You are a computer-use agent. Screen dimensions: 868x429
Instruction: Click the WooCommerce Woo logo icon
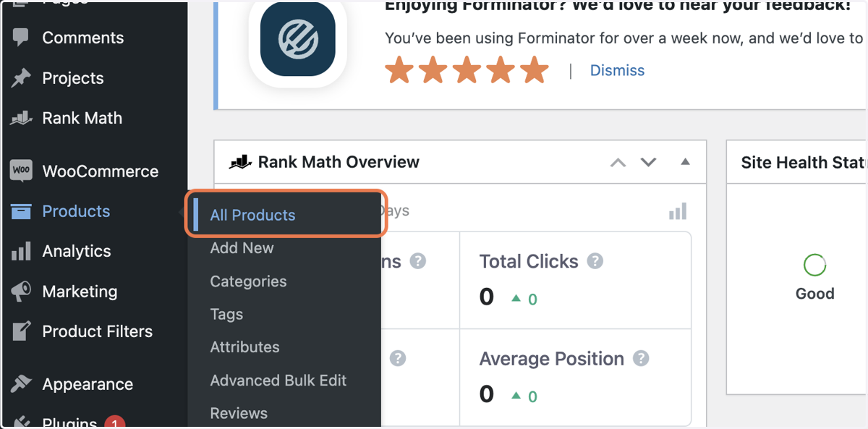click(21, 171)
